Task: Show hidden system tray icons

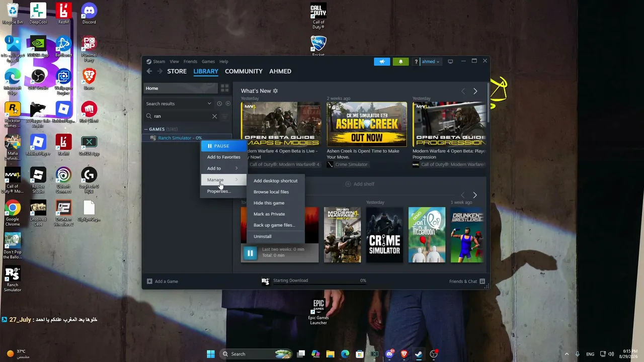Action: (x=567, y=354)
